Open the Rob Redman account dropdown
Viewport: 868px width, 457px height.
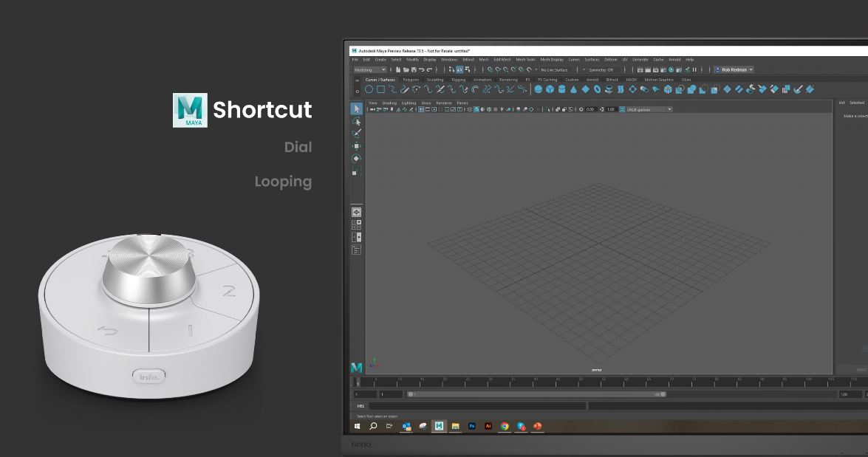(x=734, y=69)
